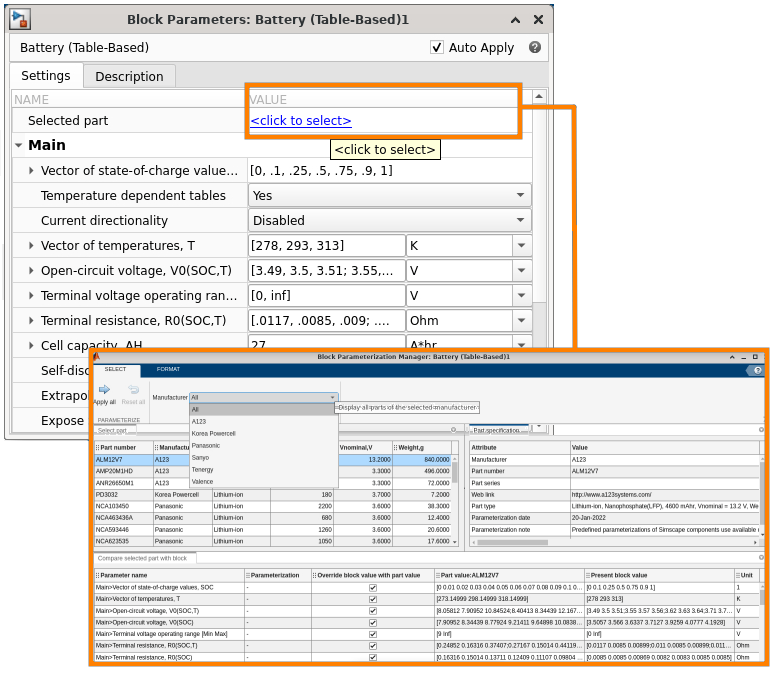The width and height of the screenshot is (774, 673).
Task: Collapse the Main section
Action: click(x=19, y=145)
